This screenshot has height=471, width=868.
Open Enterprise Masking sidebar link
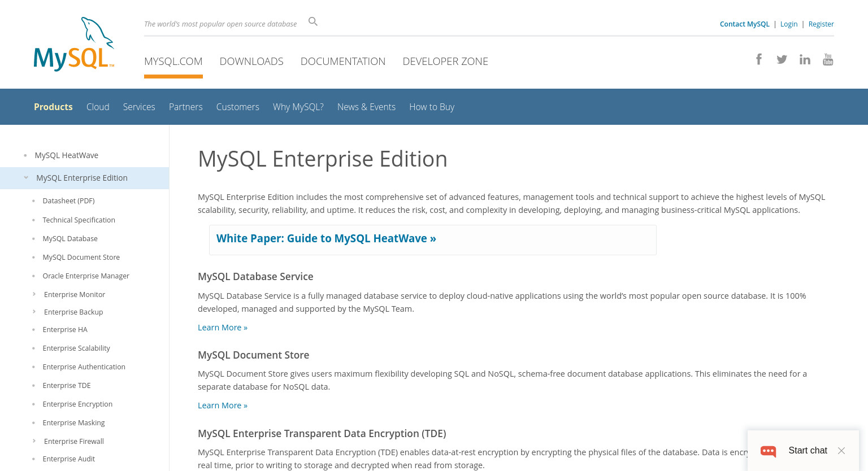73,422
